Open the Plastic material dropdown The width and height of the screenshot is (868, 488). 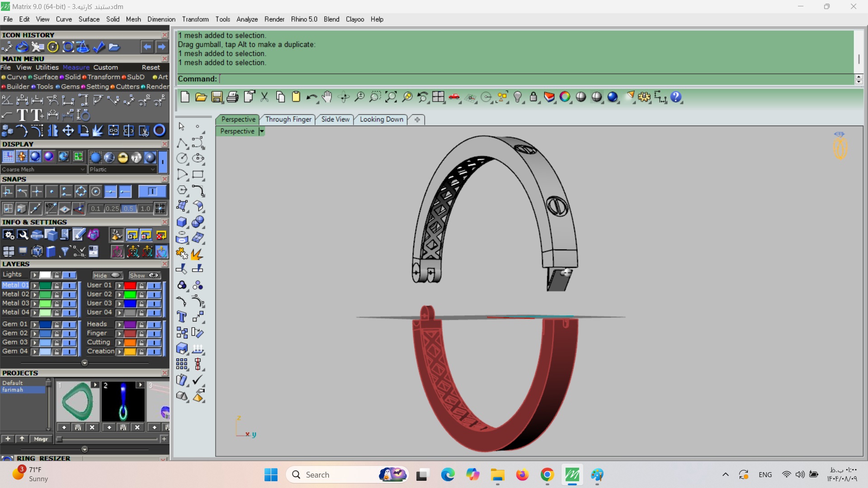pyautogui.click(x=122, y=169)
